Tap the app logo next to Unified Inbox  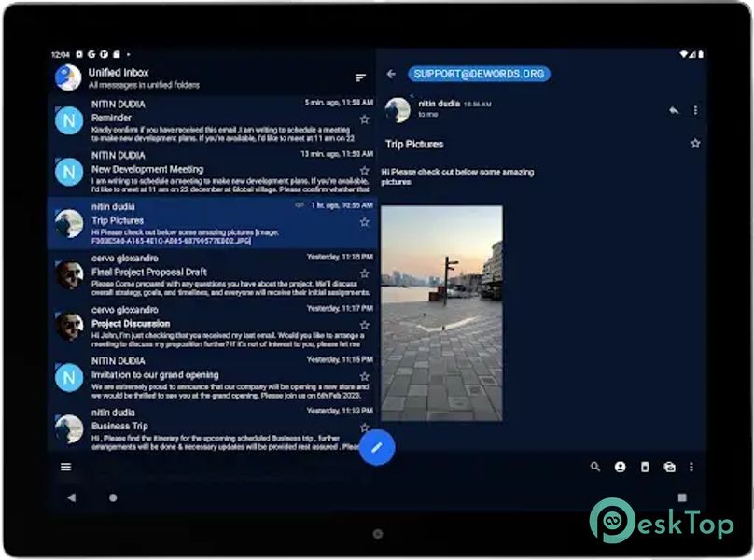pyautogui.click(x=68, y=77)
